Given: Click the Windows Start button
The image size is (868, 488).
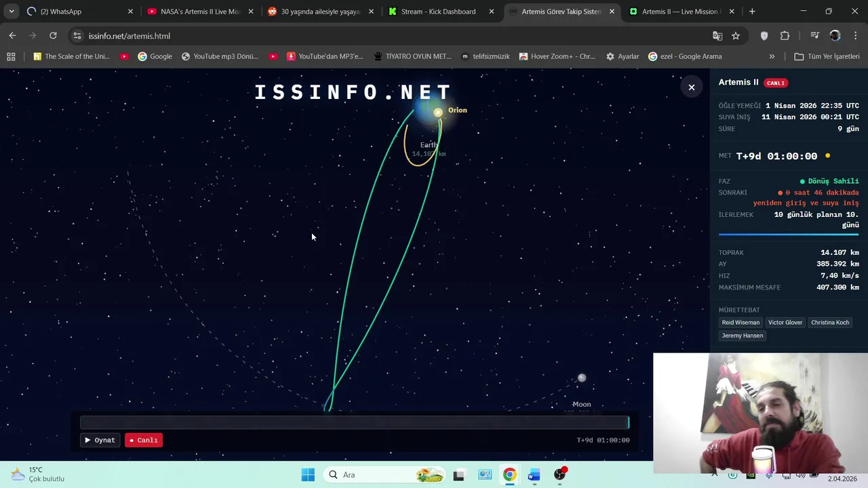Looking at the screenshot, I should (308, 474).
